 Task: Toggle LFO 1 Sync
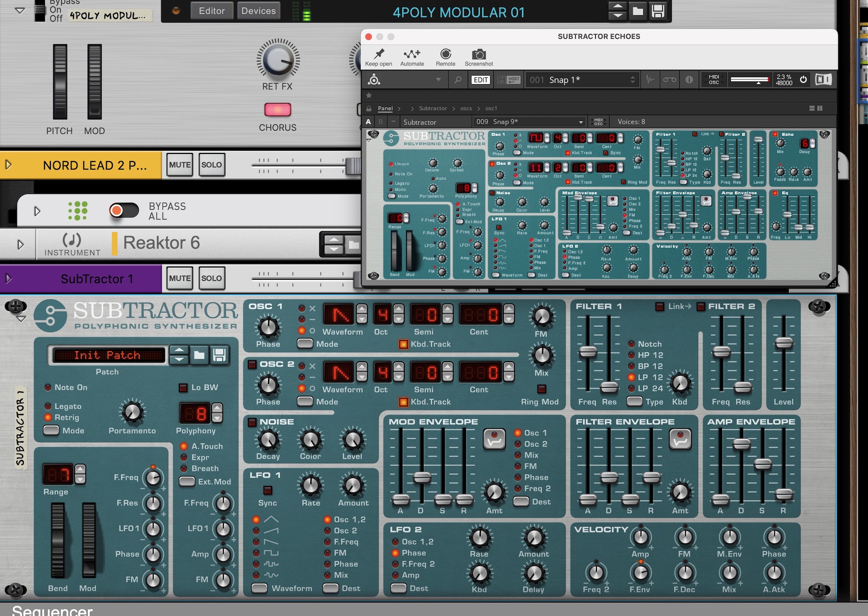[x=267, y=490]
